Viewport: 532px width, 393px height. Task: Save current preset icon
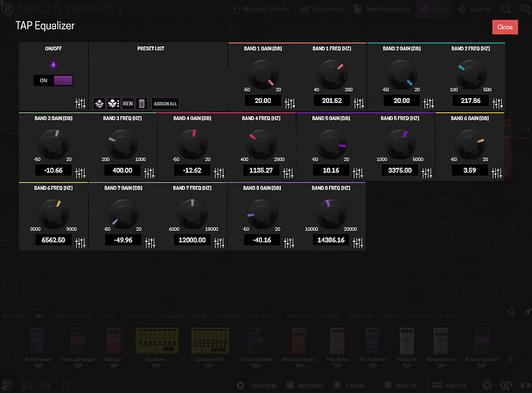coord(99,103)
